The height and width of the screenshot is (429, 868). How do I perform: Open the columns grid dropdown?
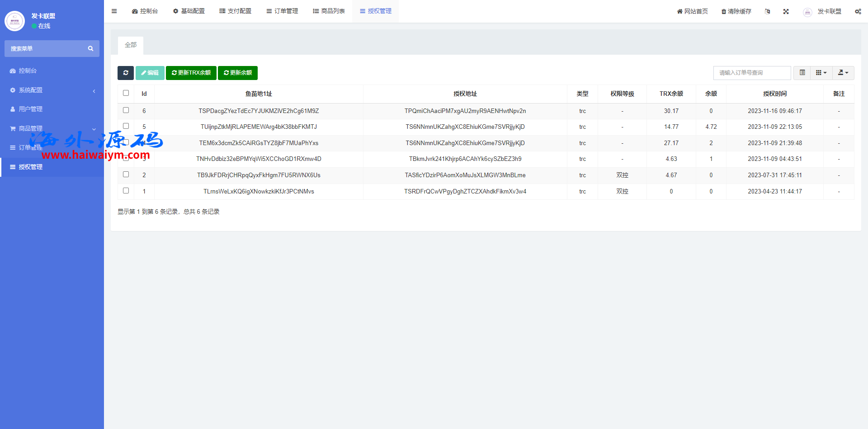821,73
